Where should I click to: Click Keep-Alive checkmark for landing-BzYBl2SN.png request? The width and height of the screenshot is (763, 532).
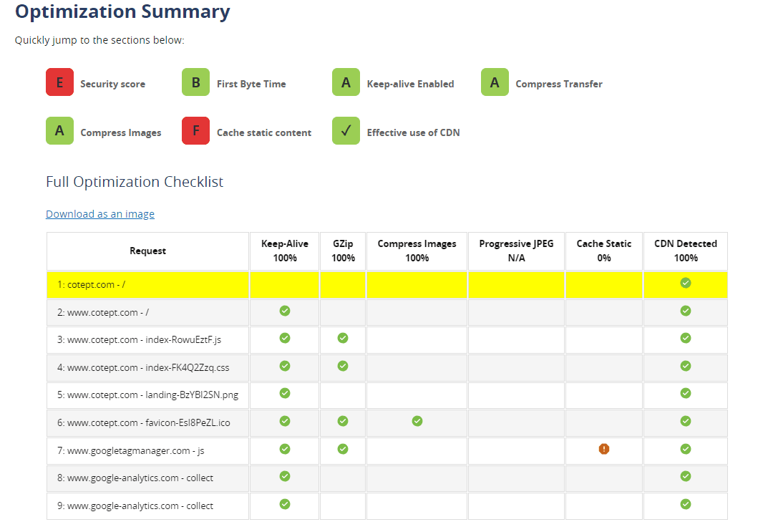coord(285,393)
